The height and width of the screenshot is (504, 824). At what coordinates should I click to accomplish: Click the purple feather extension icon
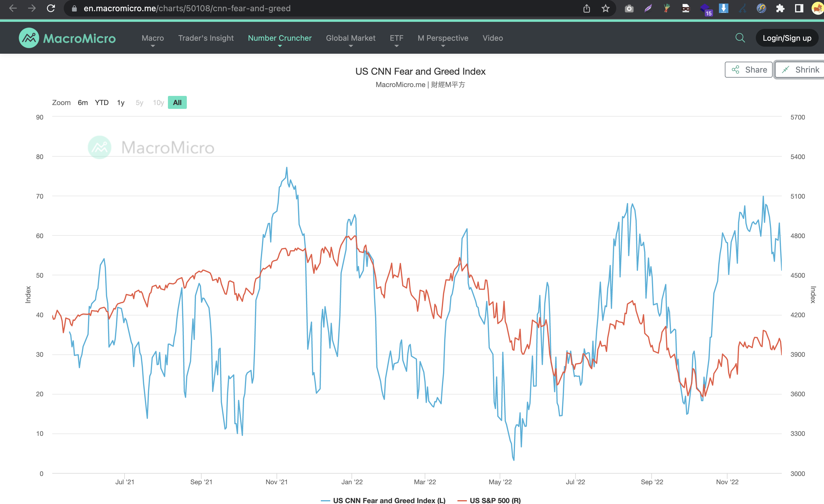point(648,8)
